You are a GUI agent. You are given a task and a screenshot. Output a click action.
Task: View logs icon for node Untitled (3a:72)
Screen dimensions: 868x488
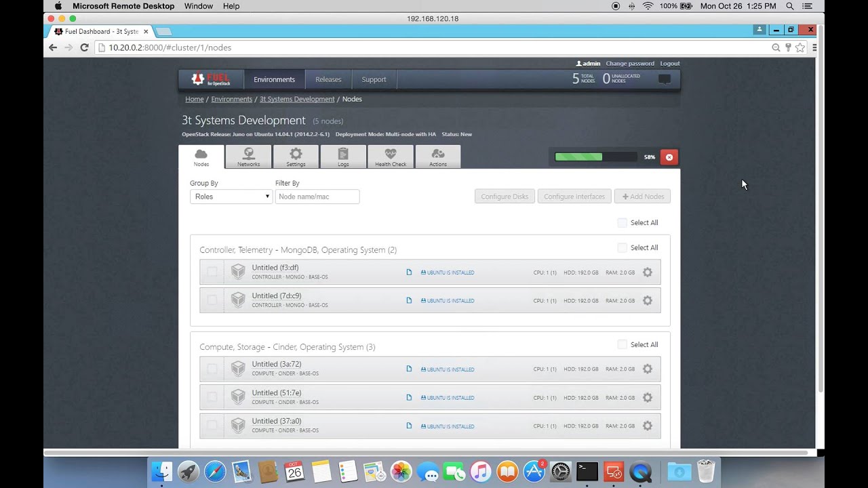[409, 369]
